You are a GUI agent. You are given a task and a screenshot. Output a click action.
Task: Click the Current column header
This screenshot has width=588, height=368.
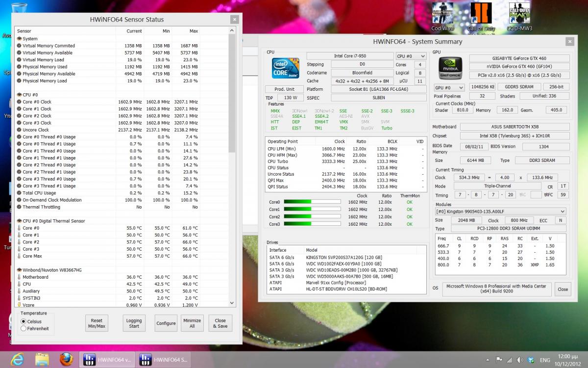(129, 31)
